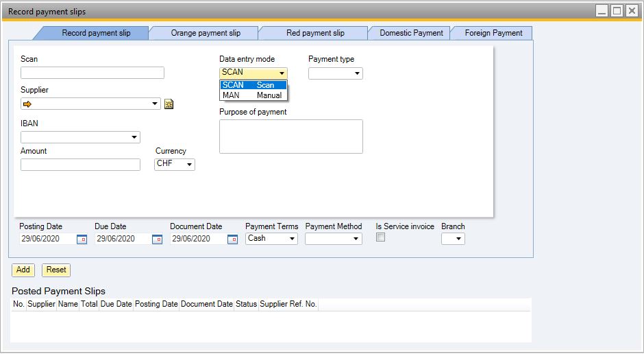Viewport: 644px width, 354px height.
Task: Click the No. column header
Action: click(x=18, y=304)
